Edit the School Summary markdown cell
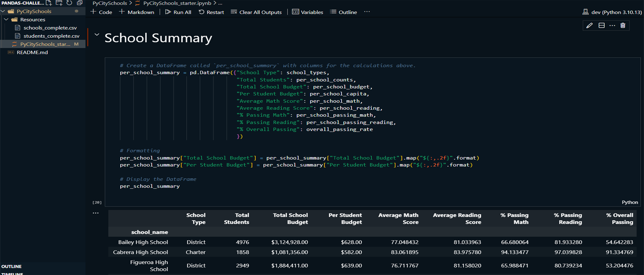Image resolution: width=644 pixels, height=275 pixels. click(x=589, y=25)
